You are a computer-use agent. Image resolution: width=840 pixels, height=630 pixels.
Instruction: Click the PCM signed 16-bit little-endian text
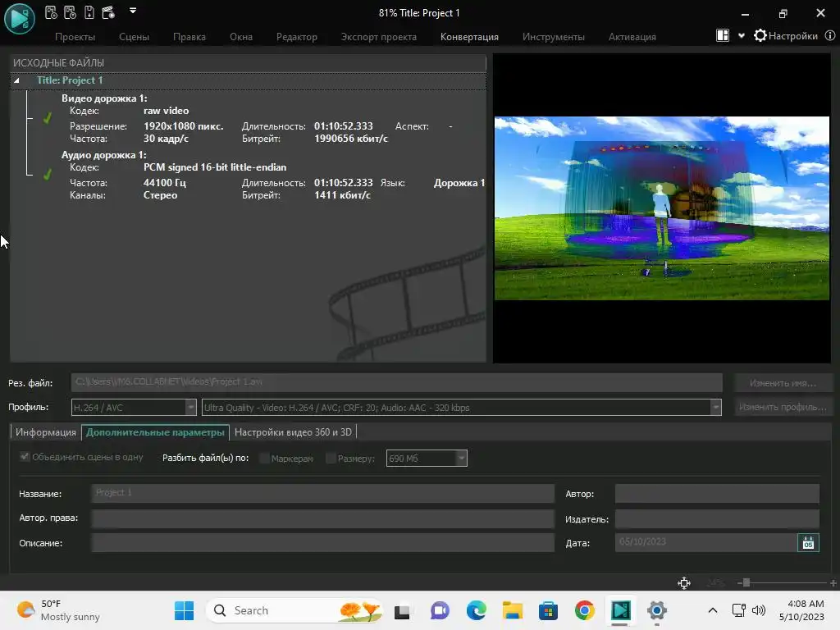point(215,167)
